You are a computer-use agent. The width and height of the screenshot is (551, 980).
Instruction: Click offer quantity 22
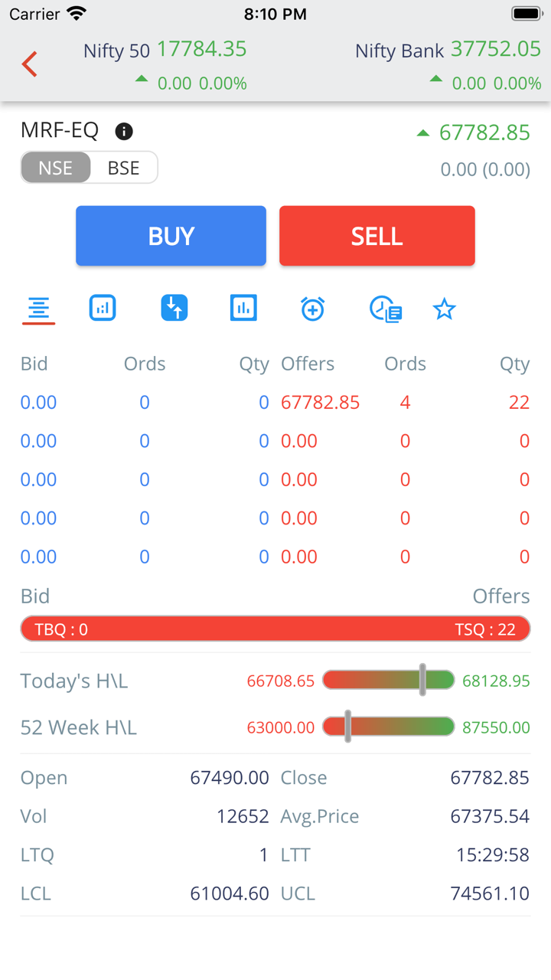tap(519, 403)
